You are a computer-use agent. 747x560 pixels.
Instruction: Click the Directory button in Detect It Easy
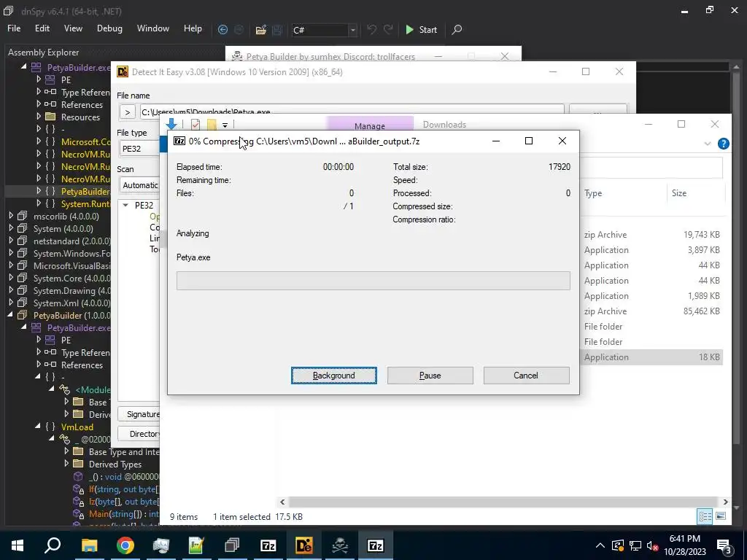coord(139,434)
